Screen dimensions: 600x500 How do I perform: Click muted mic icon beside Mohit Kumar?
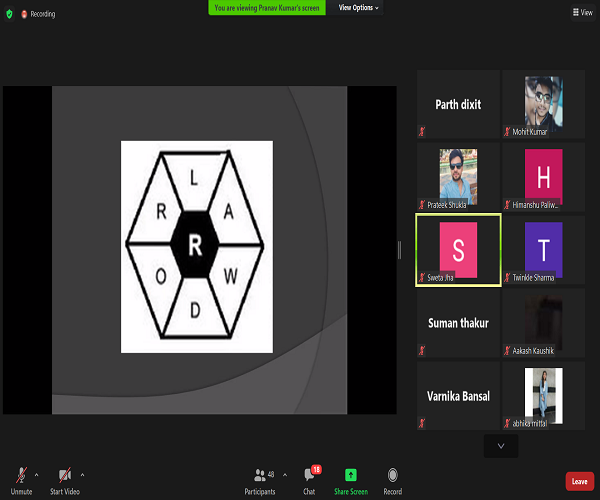pos(507,132)
